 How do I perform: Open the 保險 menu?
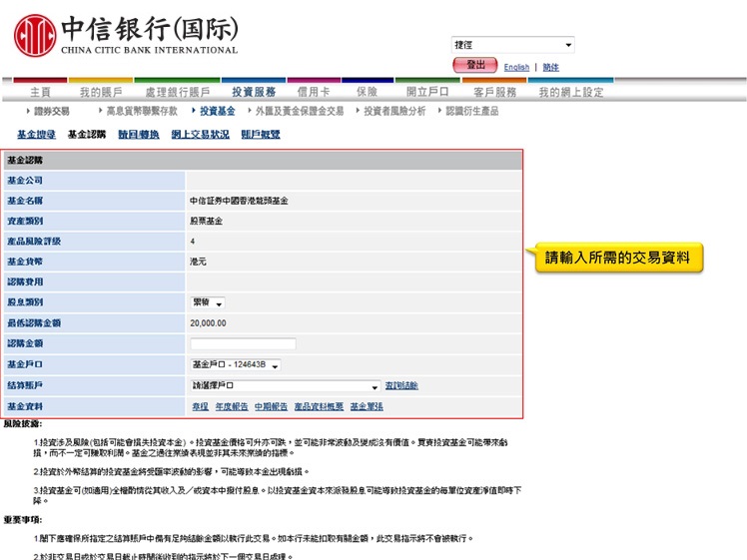tap(367, 92)
